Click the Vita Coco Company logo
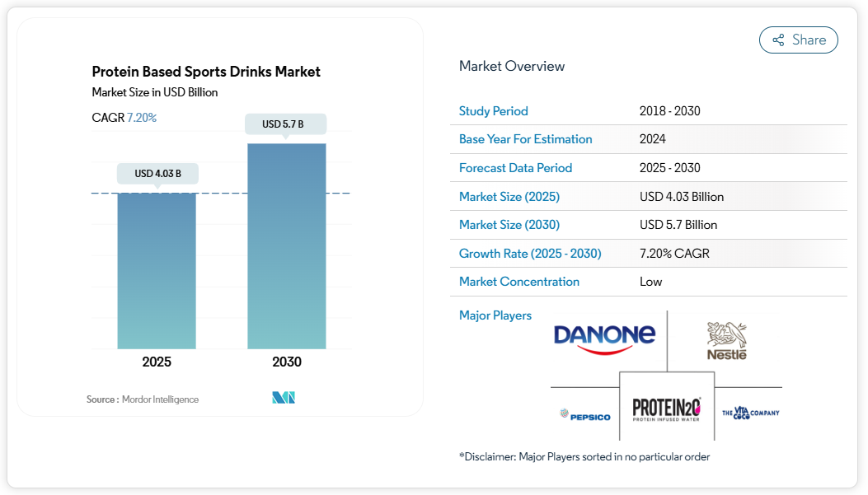 [750, 412]
